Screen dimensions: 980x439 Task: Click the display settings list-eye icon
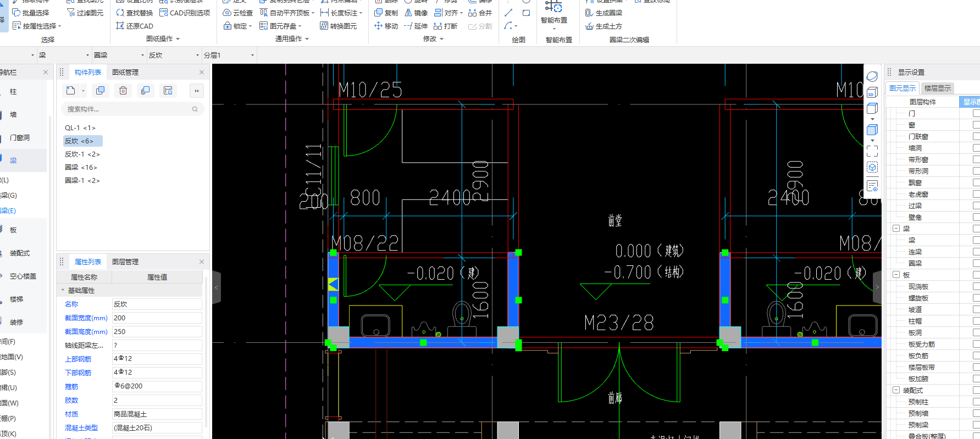[x=872, y=186]
